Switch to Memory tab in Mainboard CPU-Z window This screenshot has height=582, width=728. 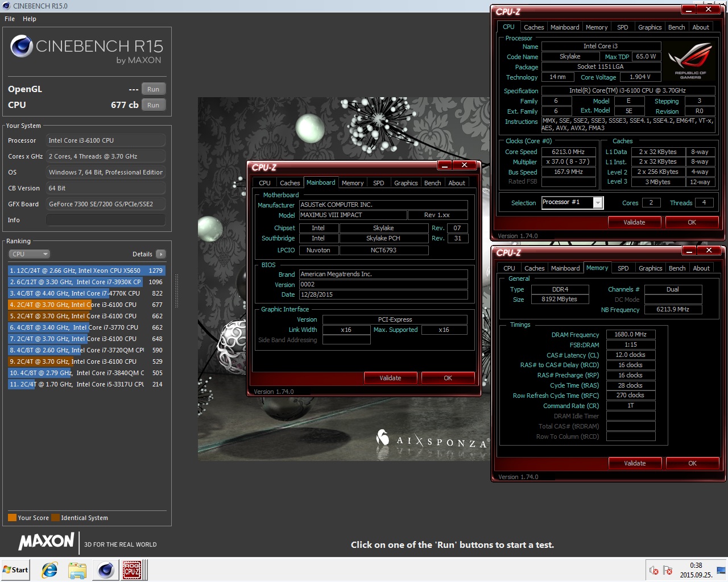click(x=353, y=183)
